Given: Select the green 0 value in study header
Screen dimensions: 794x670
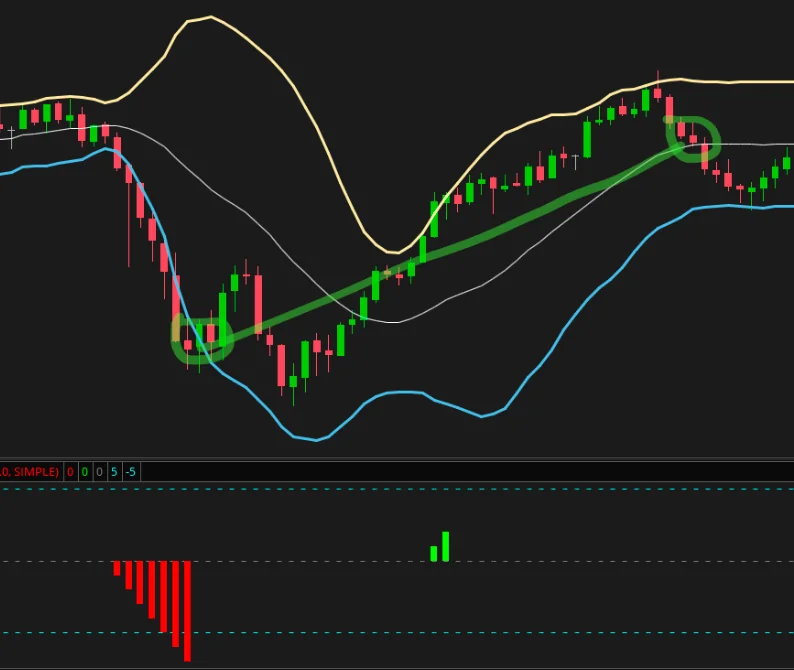Looking at the screenshot, I should [x=85, y=472].
